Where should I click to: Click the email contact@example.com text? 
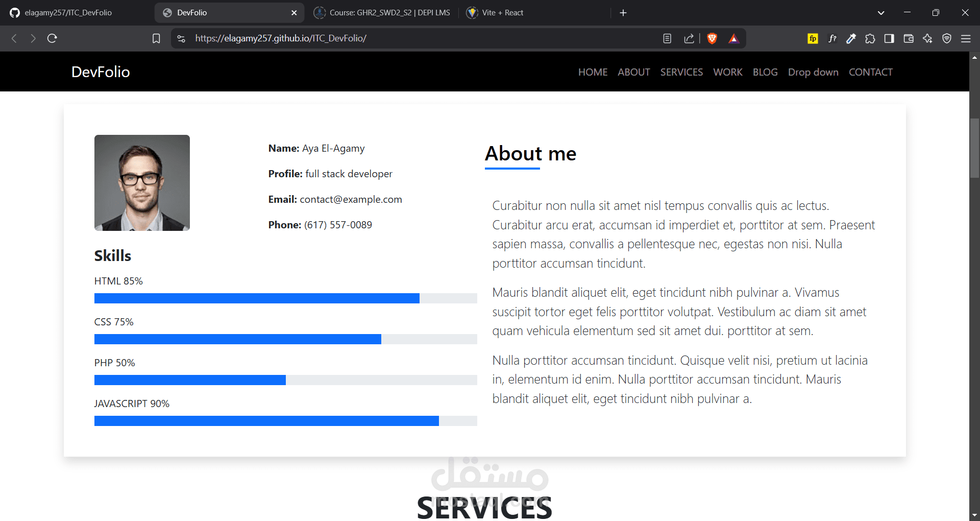(x=351, y=199)
